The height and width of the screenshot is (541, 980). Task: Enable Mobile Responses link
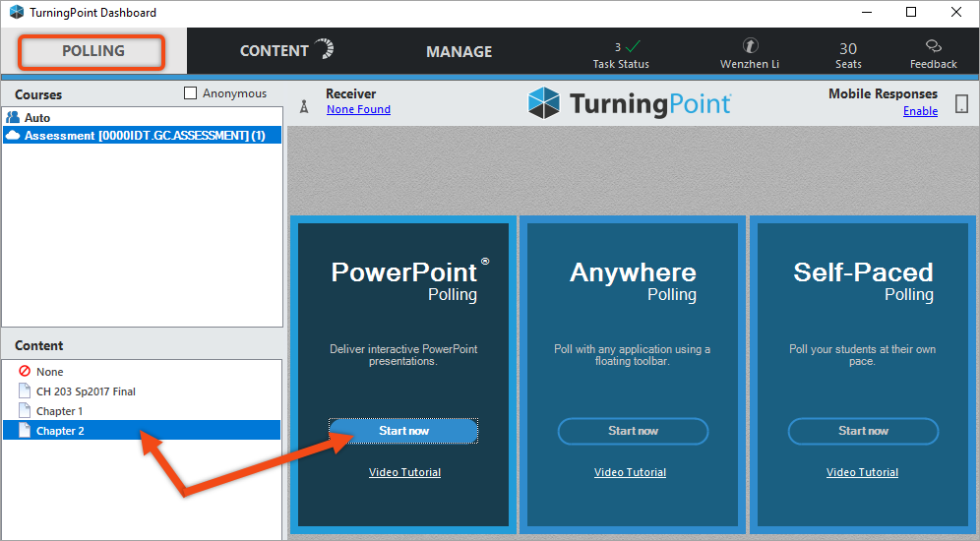point(920,111)
